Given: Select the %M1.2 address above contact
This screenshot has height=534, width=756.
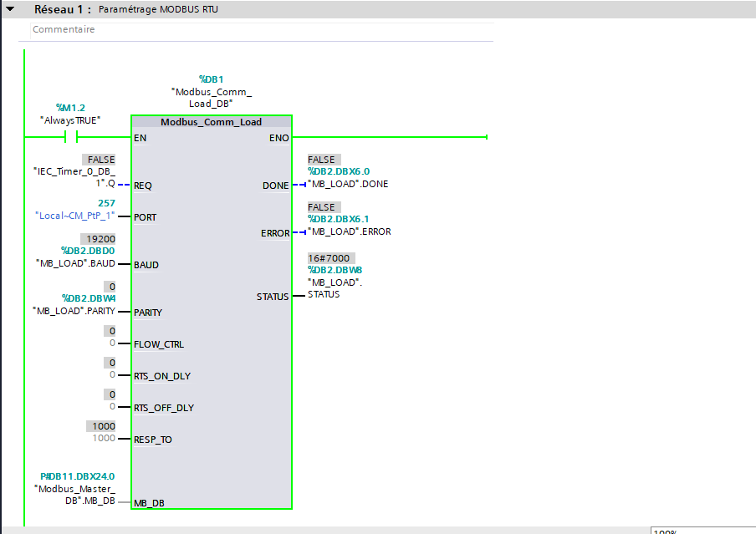Looking at the screenshot, I should (x=70, y=108).
